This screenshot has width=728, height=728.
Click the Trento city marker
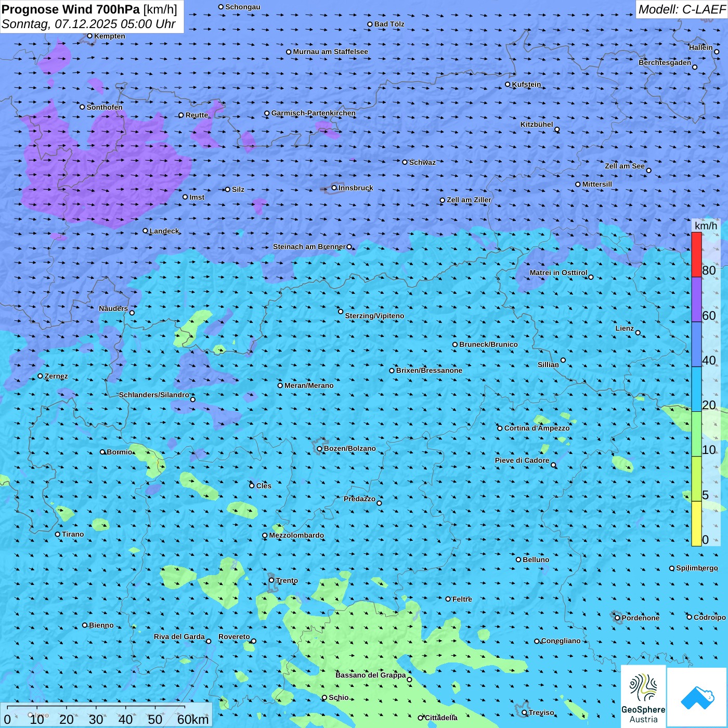click(x=271, y=580)
